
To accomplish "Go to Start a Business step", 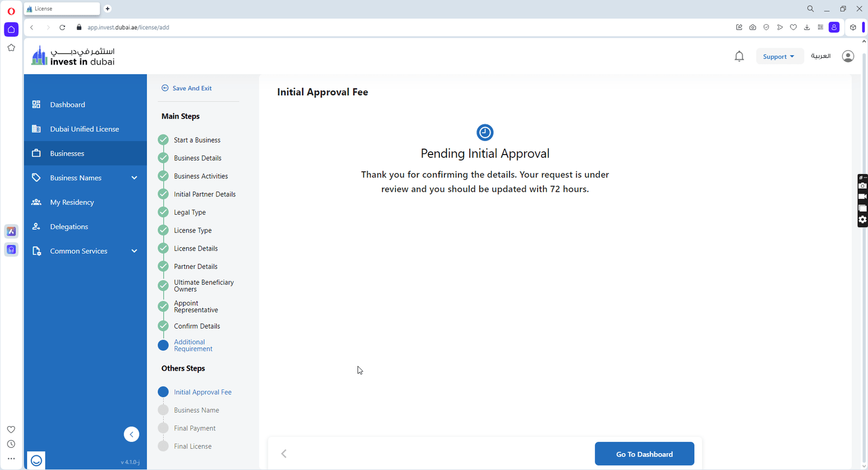I will (x=197, y=140).
